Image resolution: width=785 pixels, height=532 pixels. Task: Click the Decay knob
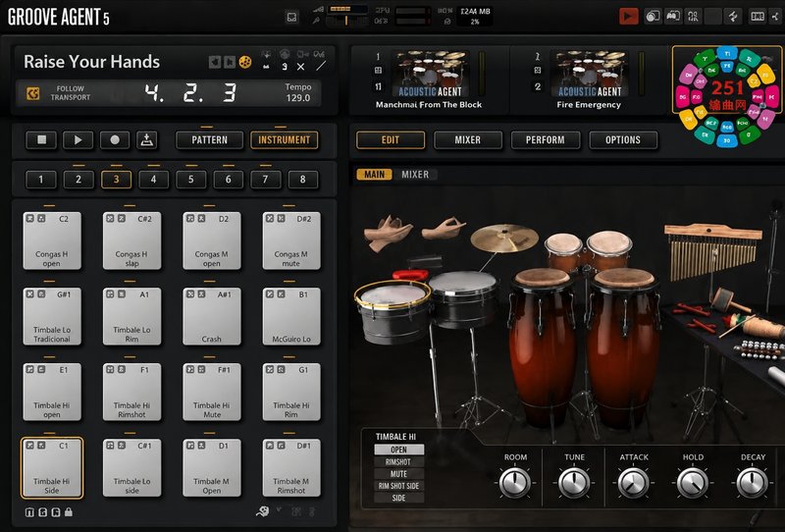coord(753,482)
